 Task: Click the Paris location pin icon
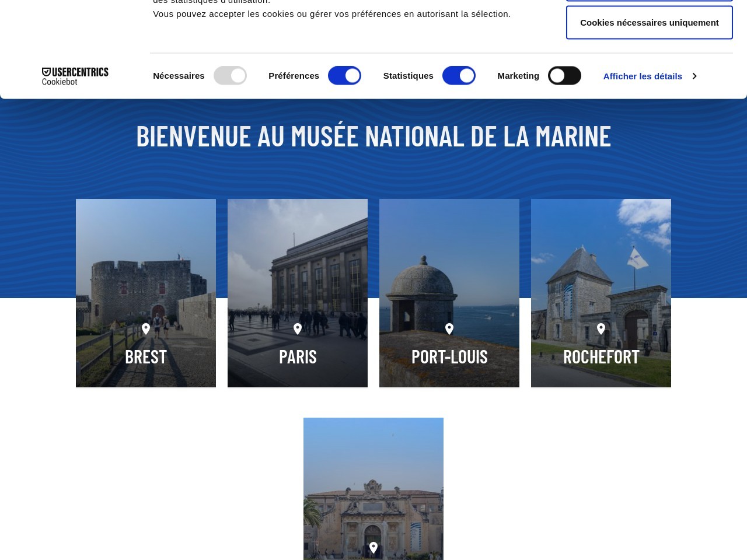tap(298, 329)
